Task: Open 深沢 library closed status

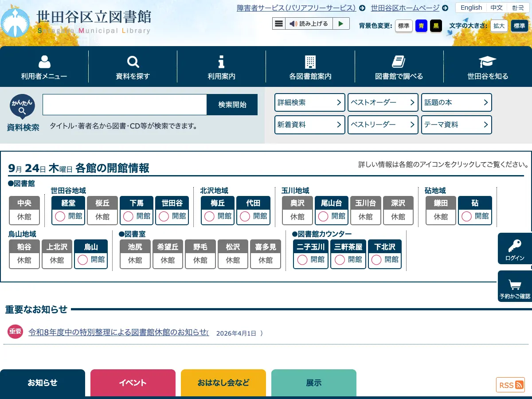Action: pos(398,211)
